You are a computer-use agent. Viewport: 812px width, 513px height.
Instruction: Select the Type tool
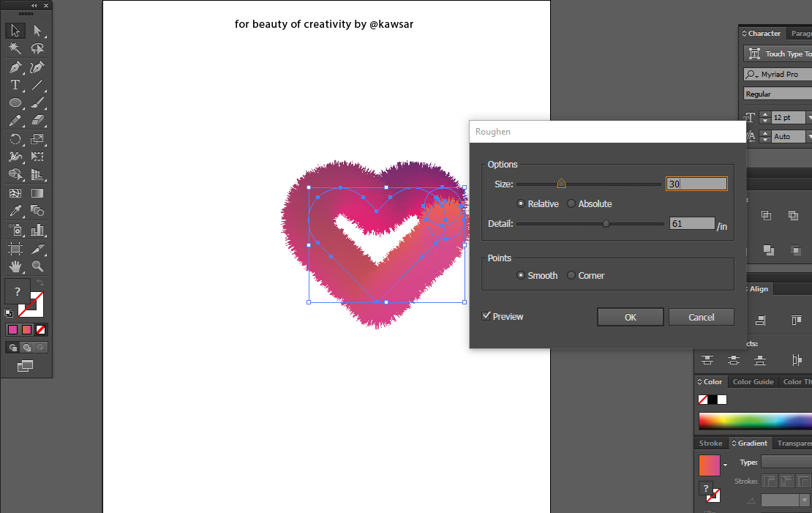(x=15, y=84)
